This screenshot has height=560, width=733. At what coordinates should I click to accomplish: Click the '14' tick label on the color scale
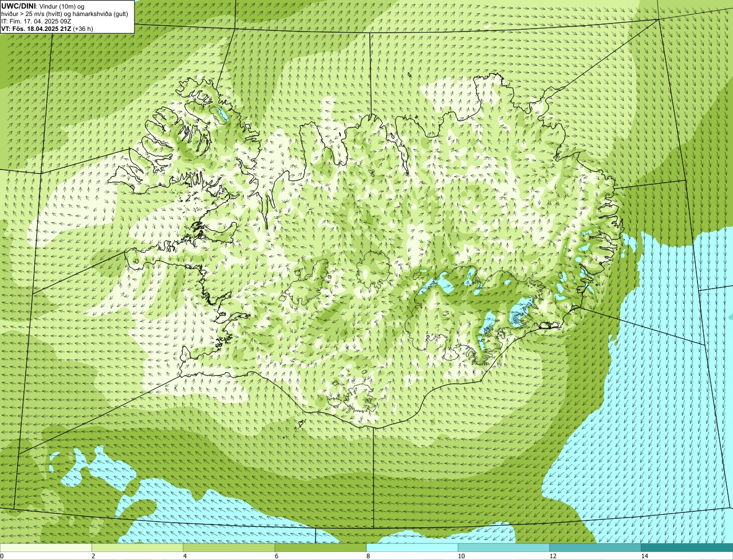[x=644, y=556]
